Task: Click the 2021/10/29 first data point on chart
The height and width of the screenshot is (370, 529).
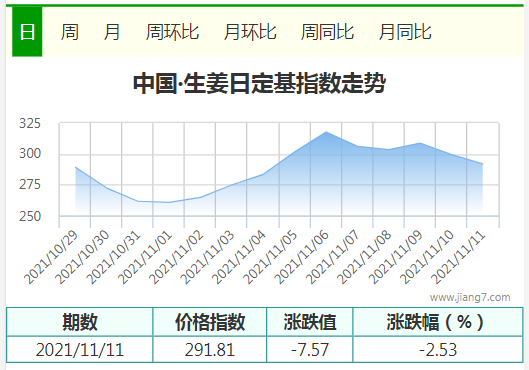Action: [75, 167]
